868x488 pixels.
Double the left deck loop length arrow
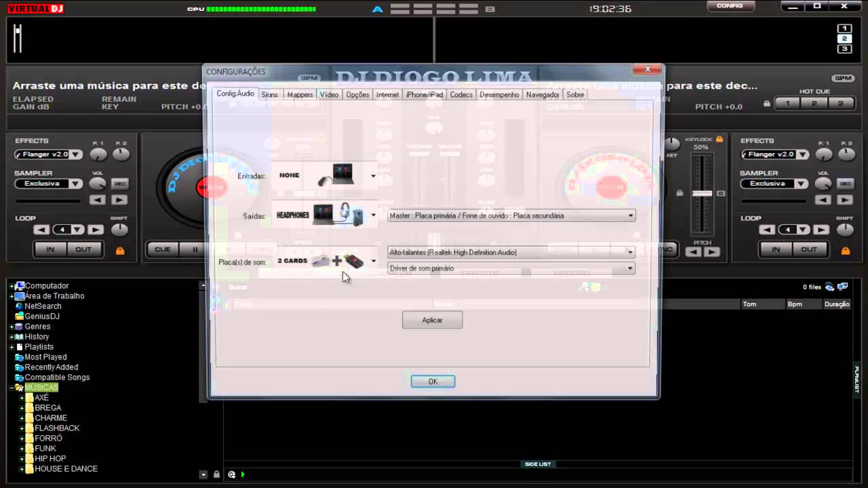click(96, 230)
